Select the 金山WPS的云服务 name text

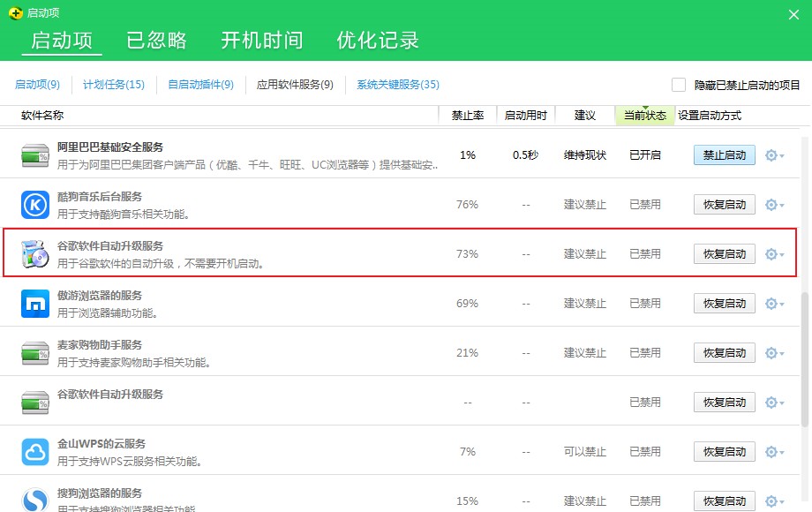point(101,444)
